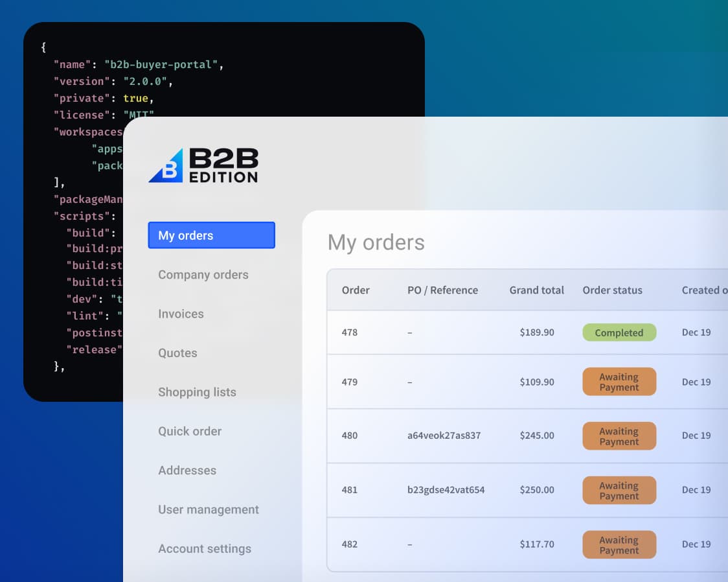
Task: Go to Invoices section
Action: click(181, 314)
